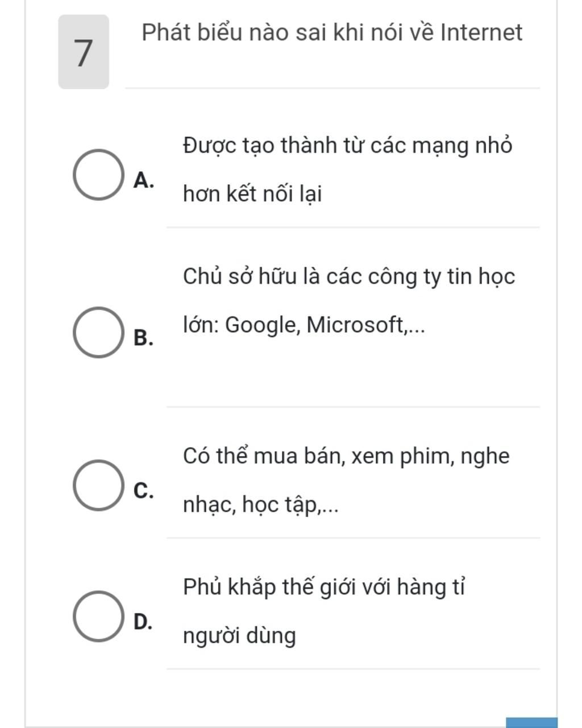
Task: Pick radio button for answer D
Action: pos(98,616)
